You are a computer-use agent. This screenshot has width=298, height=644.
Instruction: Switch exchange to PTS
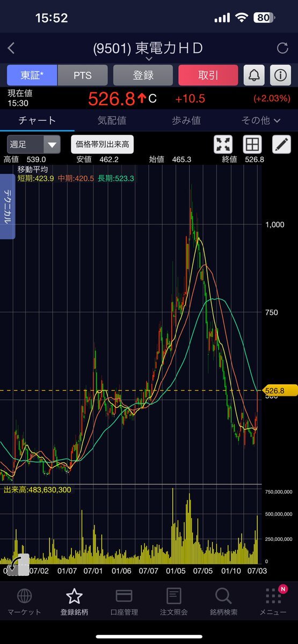pos(83,75)
